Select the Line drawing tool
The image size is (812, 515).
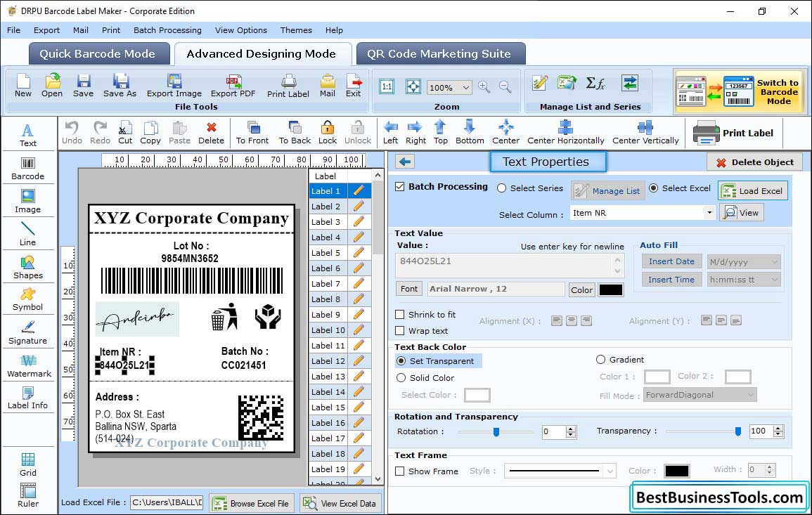tap(28, 235)
